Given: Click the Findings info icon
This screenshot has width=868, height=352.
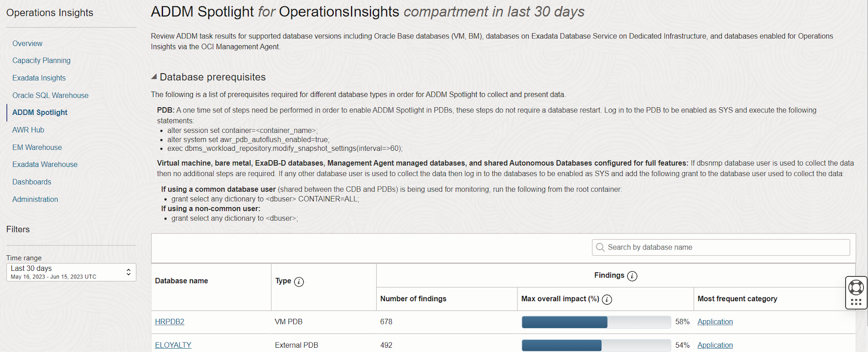Looking at the screenshot, I should click(x=633, y=276).
